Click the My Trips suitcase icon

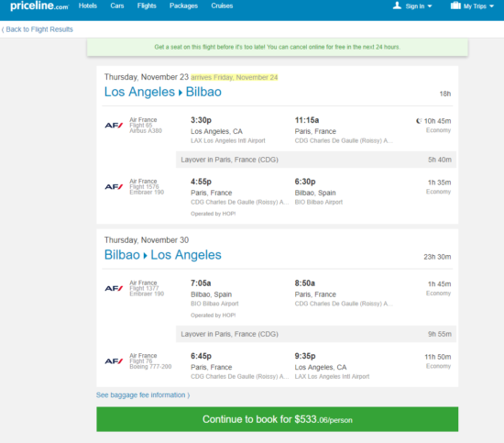[455, 6]
